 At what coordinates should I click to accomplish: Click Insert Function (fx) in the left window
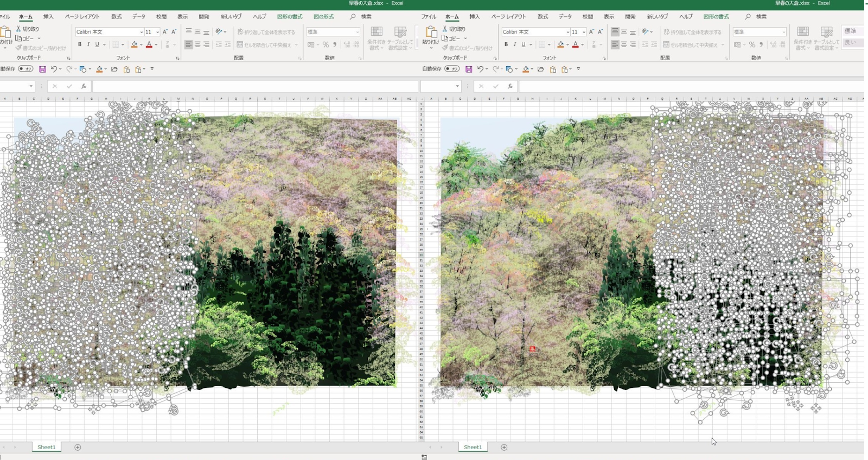pyautogui.click(x=84, y=86)
